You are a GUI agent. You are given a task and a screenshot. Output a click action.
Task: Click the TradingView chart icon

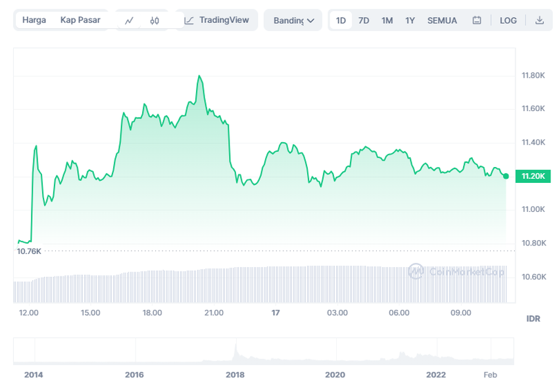pyautogui.click(x=189, y=20)
